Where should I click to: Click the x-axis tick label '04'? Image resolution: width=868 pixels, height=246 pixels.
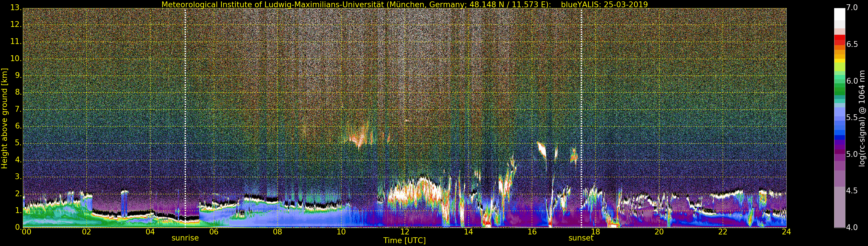point(150,232)
